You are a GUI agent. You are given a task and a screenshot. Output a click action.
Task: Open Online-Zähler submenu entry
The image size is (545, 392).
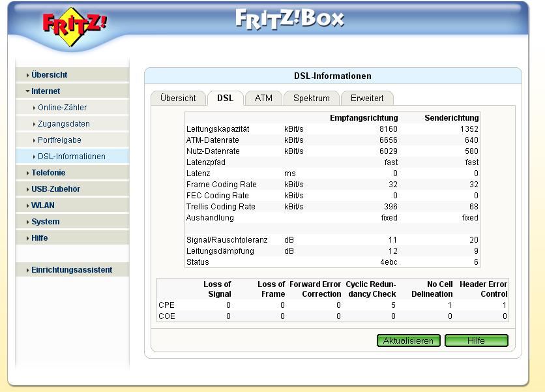72,108
